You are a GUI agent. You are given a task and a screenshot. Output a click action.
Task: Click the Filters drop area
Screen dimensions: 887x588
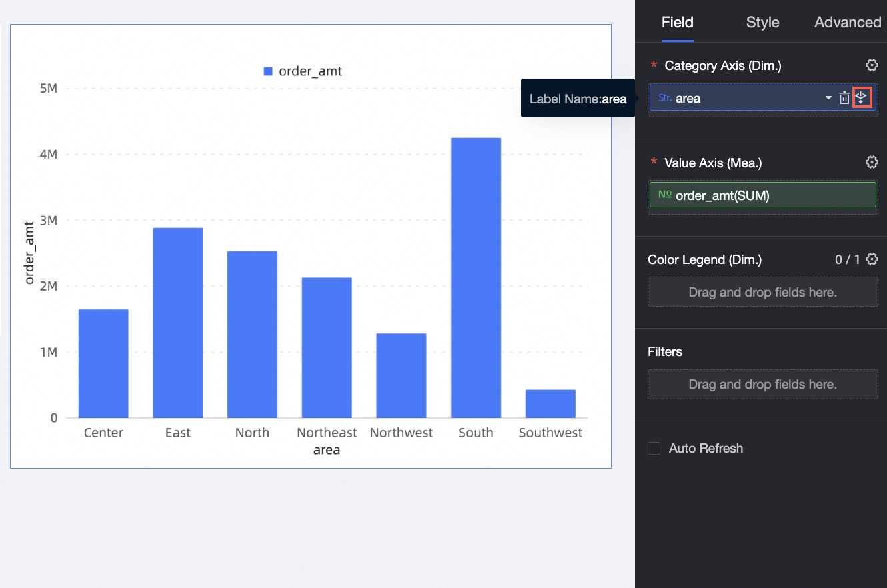point(762,384)
